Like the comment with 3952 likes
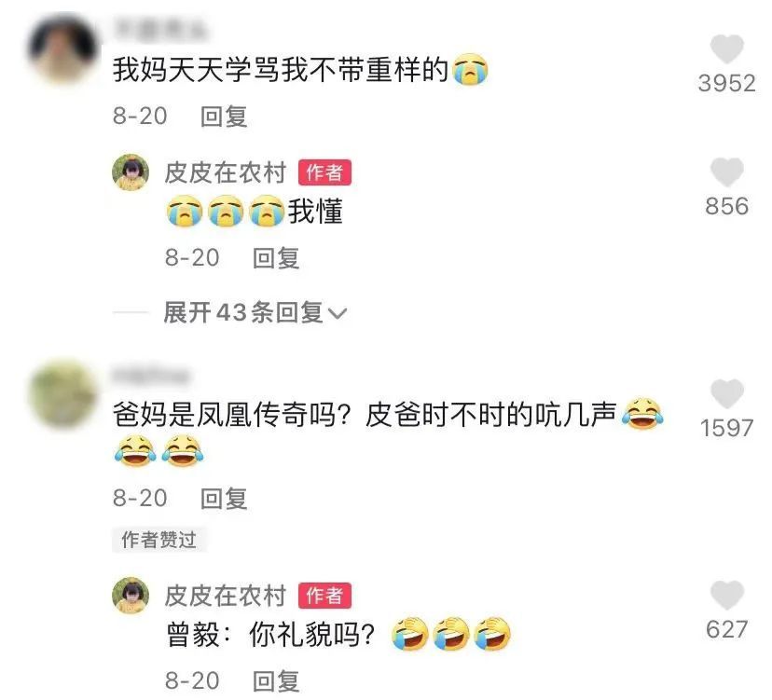772x700 pixels. (726, 49)
